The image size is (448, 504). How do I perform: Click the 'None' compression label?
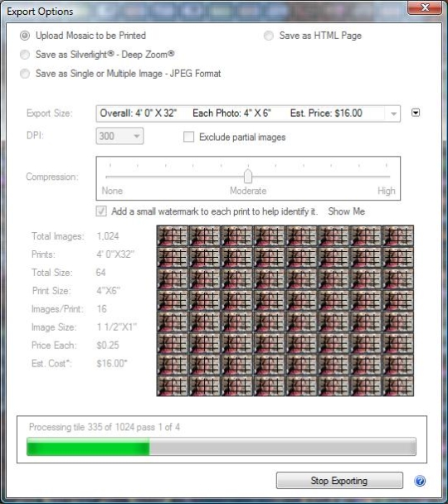pos(112,191)
